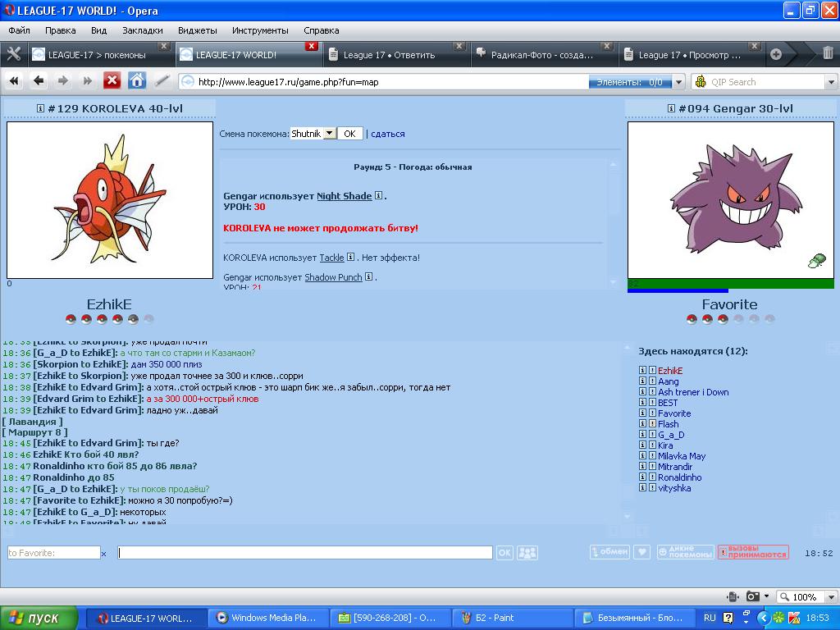The height and width of the screenshot is (630, 840).
Task: Open Night Shade attack info icon
Action: coord(378,195)
